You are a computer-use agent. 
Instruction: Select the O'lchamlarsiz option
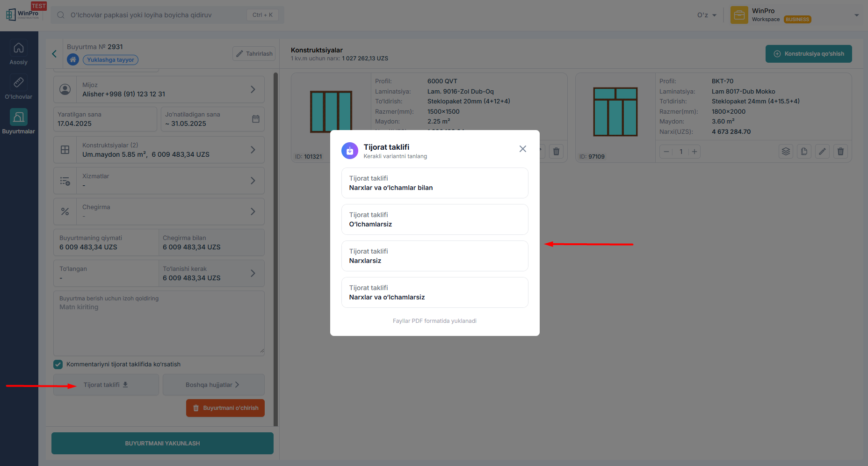coord(435,219)
